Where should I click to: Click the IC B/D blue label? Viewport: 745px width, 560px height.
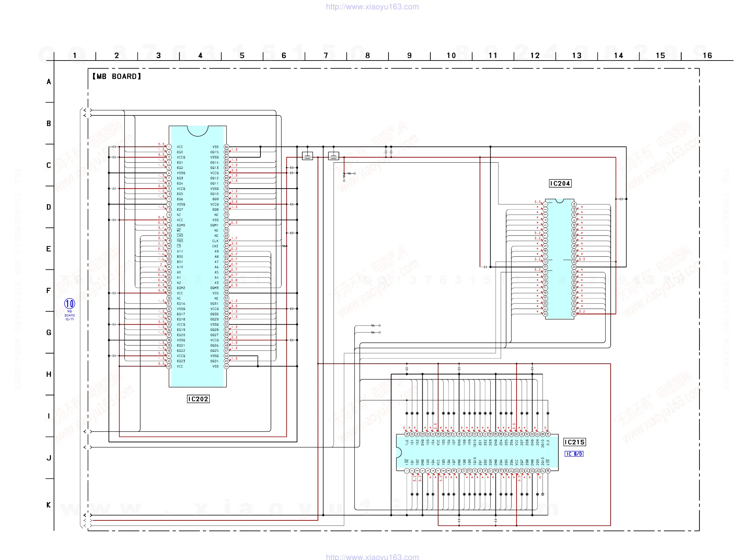(574, 454)
